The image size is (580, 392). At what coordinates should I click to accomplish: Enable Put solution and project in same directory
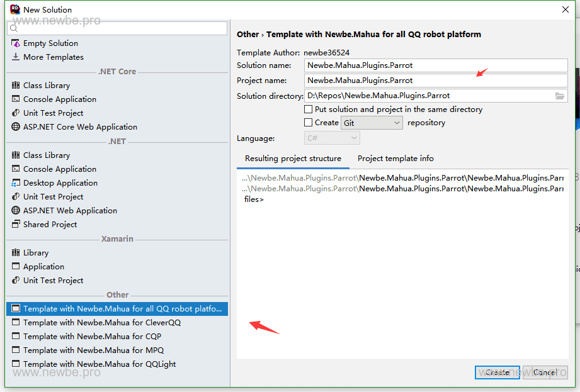click(309, 109)
